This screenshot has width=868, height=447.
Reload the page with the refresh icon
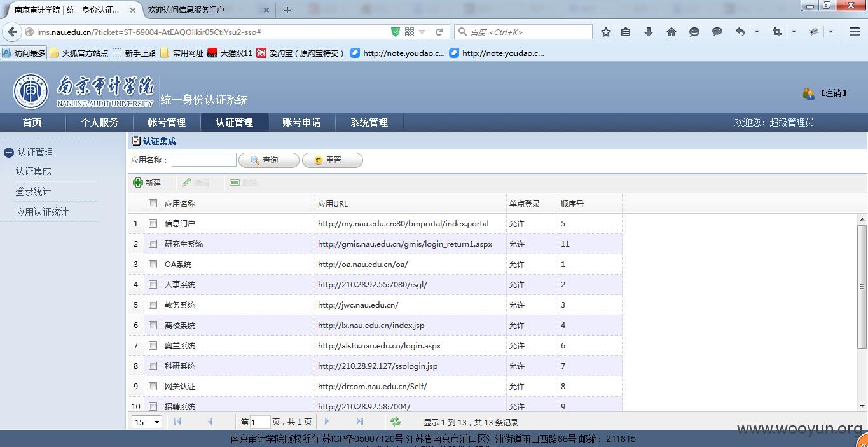439,32
